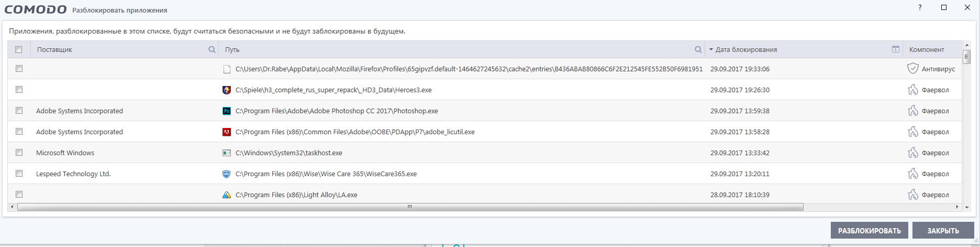Tick checkbox for Photoshop.exe row
980x247 pixels.
[19, 111]
